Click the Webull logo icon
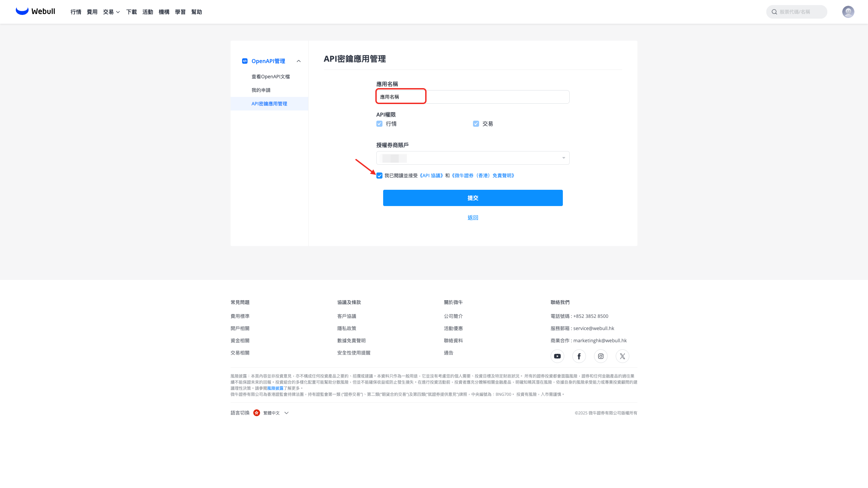The height and width of the screenshot is (488, 868). [x=22, y=11]
